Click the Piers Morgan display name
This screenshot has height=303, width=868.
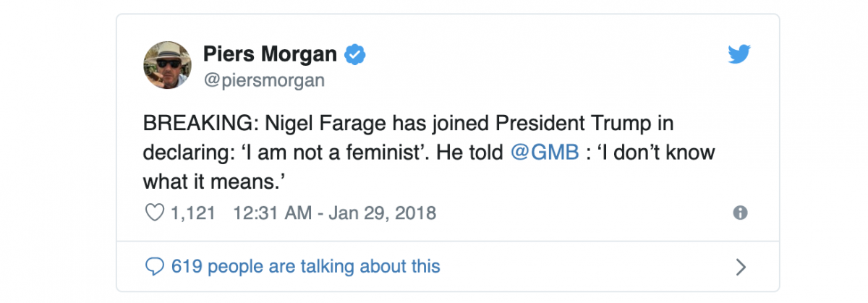pos(270,54)
